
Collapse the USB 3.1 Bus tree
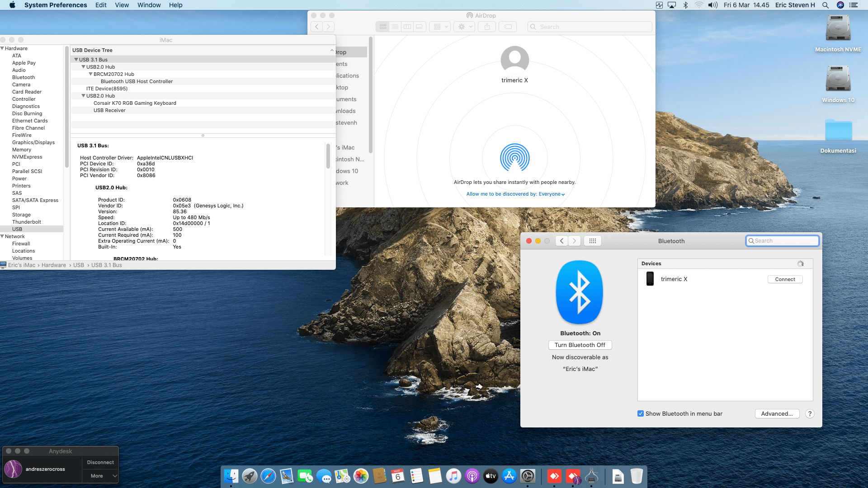tap(76, 60)
